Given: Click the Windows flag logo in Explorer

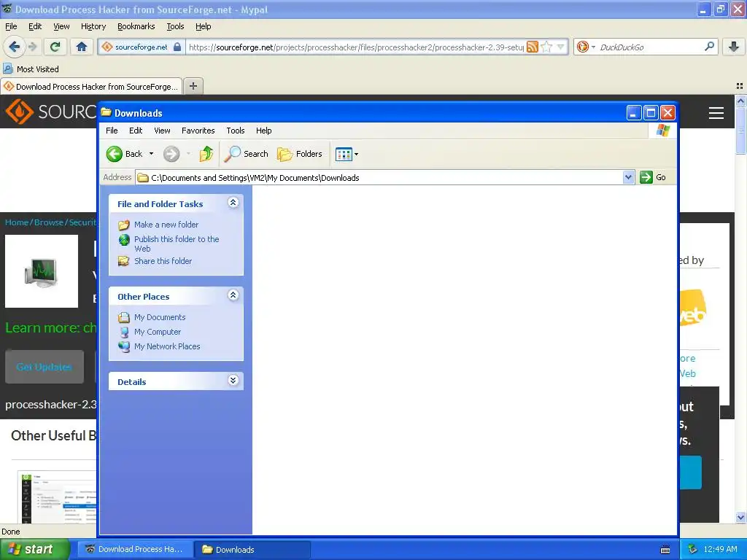Looking at the screenshot, I should [662, 131].
